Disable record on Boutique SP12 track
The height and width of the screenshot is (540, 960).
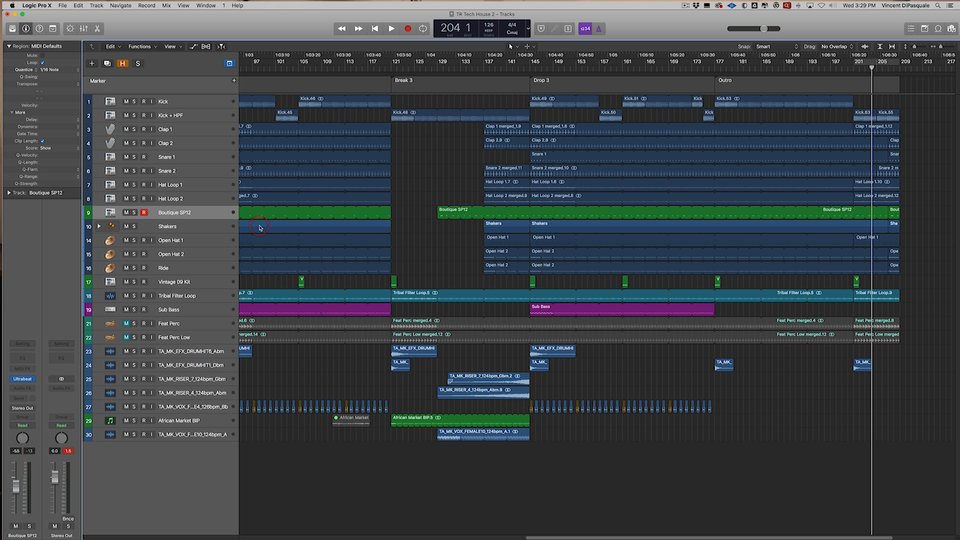point(144,212)
